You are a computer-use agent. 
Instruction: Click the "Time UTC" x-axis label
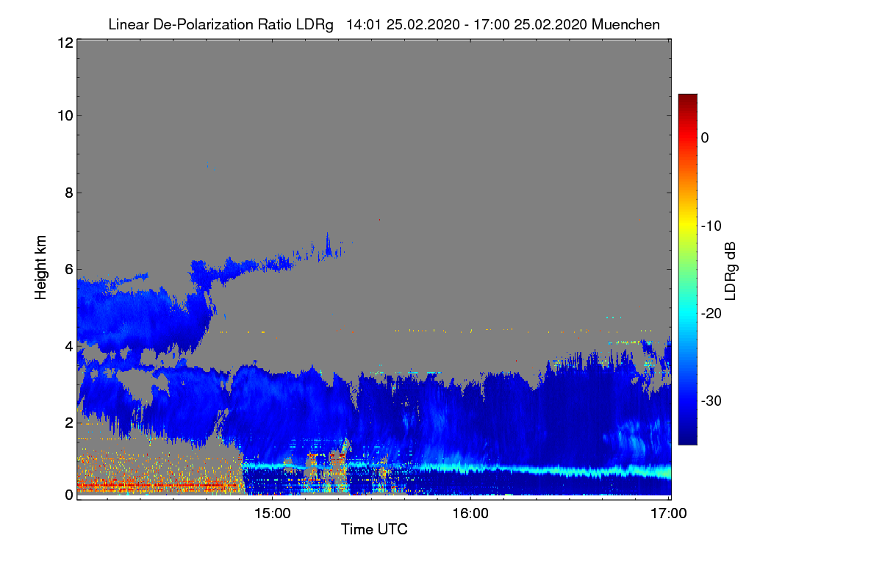pos(373,529)
